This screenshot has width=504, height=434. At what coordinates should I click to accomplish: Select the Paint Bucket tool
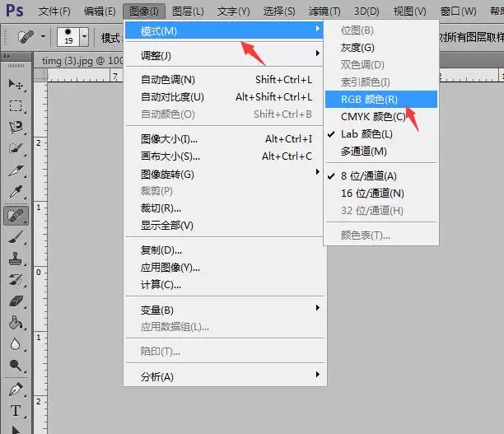coord(16,323)
